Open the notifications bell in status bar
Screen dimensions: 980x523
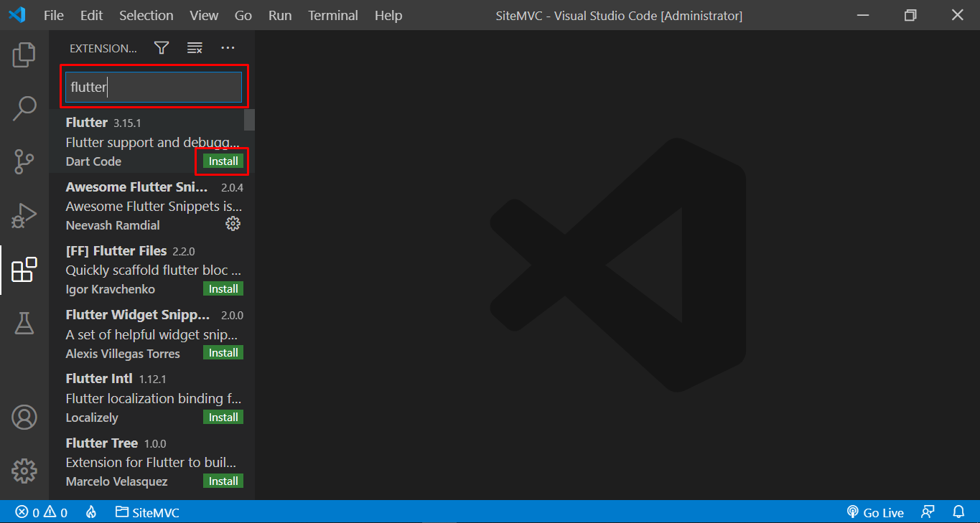[958, 512]
